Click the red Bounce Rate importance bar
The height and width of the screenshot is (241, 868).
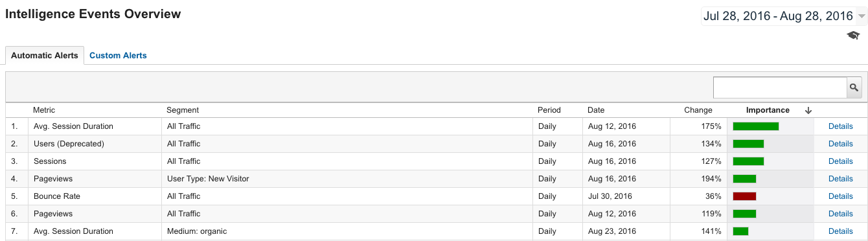click(x=744, y=196)
